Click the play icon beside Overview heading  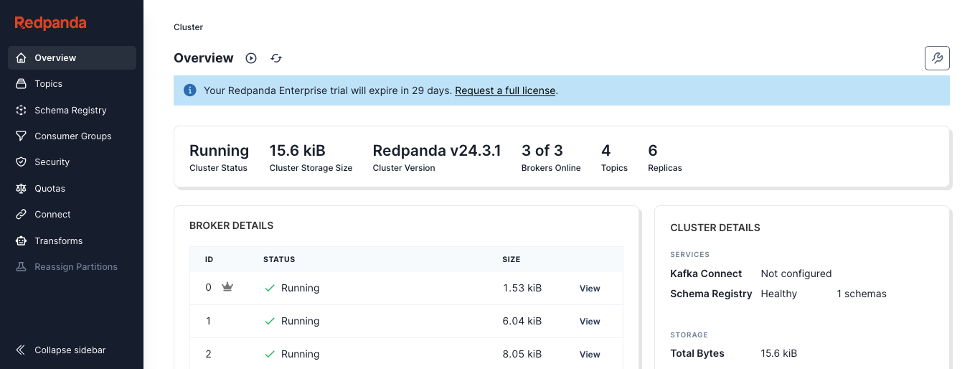(x=251, y=58)
